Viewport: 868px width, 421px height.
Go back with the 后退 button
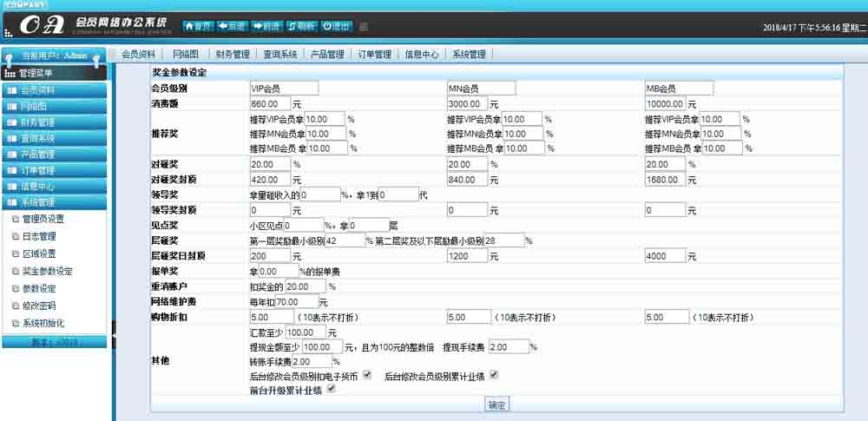coord(233,26)
